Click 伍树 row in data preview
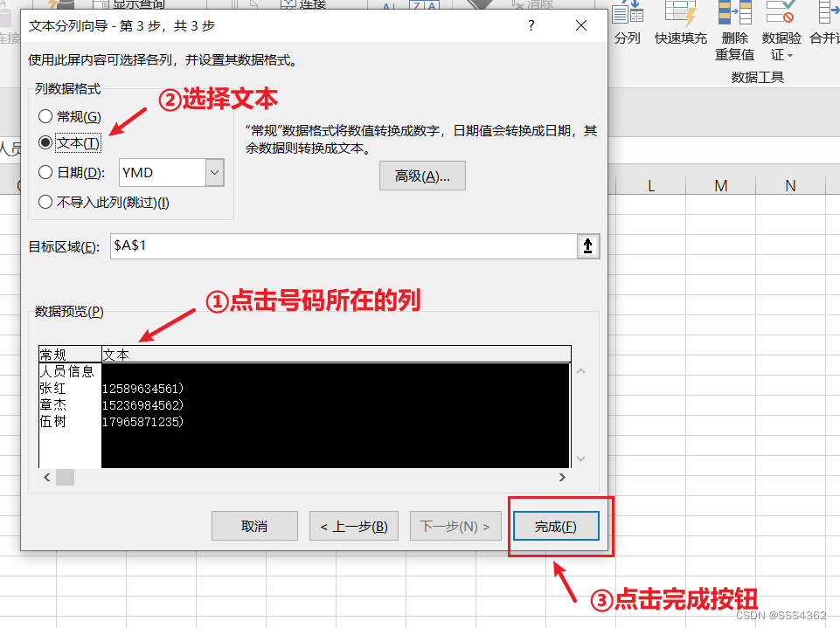This screenshot has width=840, height=628. coord(53,421)
